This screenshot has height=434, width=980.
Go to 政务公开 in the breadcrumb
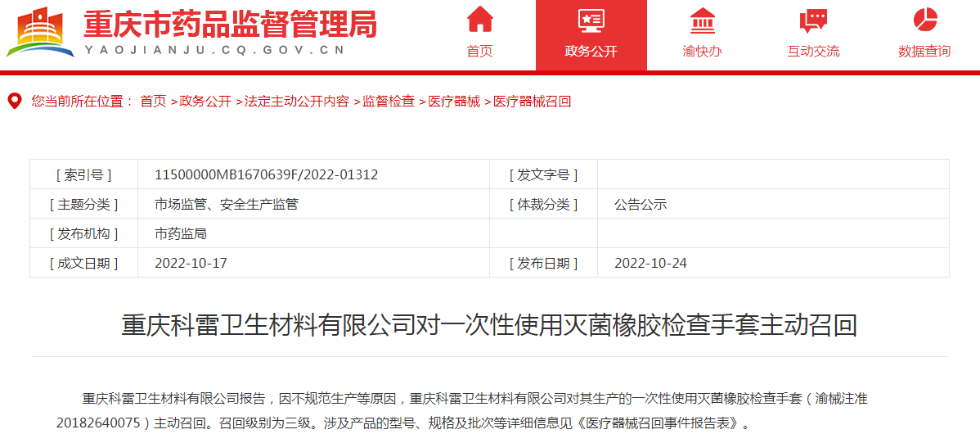point(205,102)
